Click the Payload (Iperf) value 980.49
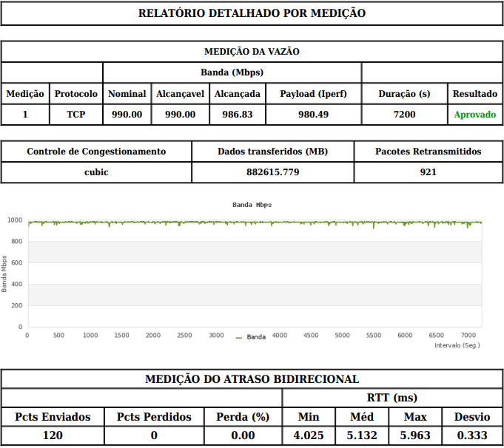Screen dimensions: 504x448 tap(313, 115)
